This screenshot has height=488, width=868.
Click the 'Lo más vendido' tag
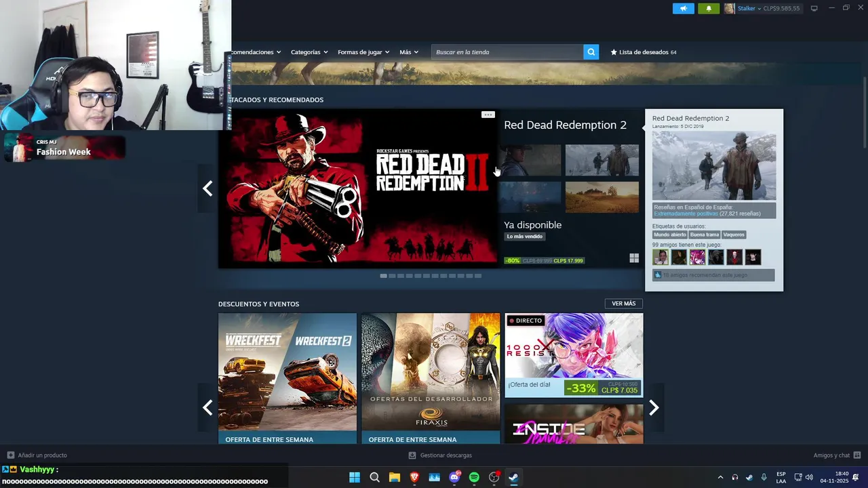525,237
